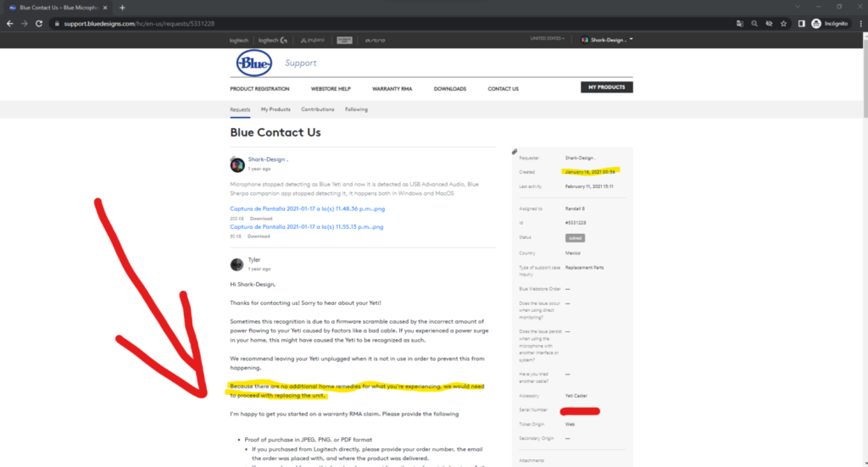Screen dimensions: 868x467
Task: Open the Warranty RMA menu
Action: [392, 89]
